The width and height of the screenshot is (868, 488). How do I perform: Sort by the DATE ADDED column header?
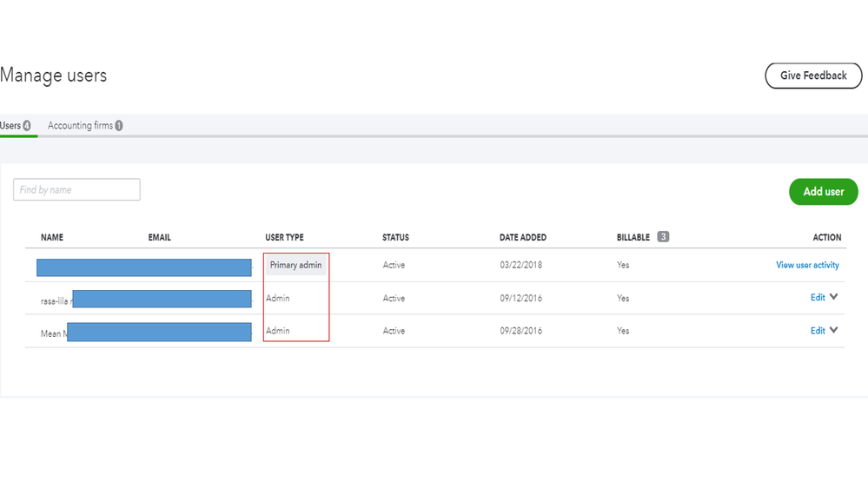pos(522,237)
